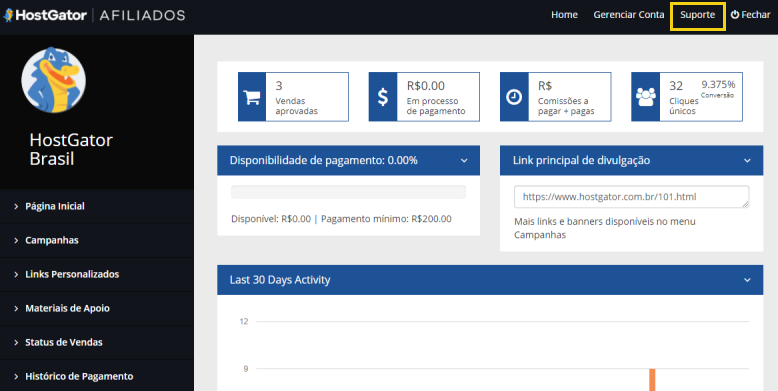Click the shopping cart Vendas aprovadas icon
Screen dimensions: 778x391
(x=252, y=97)
